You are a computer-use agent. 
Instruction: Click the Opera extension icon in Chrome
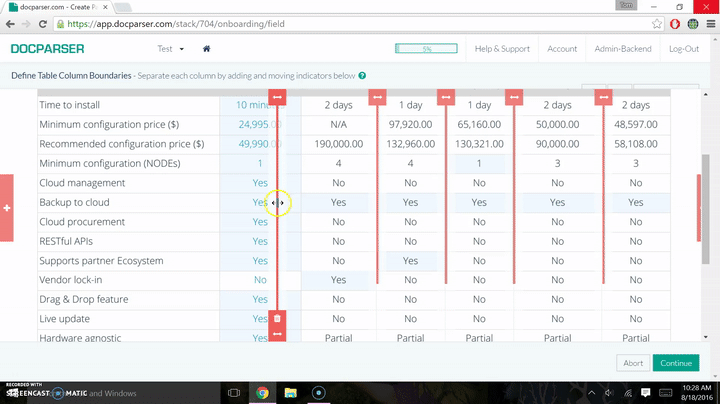676,25
